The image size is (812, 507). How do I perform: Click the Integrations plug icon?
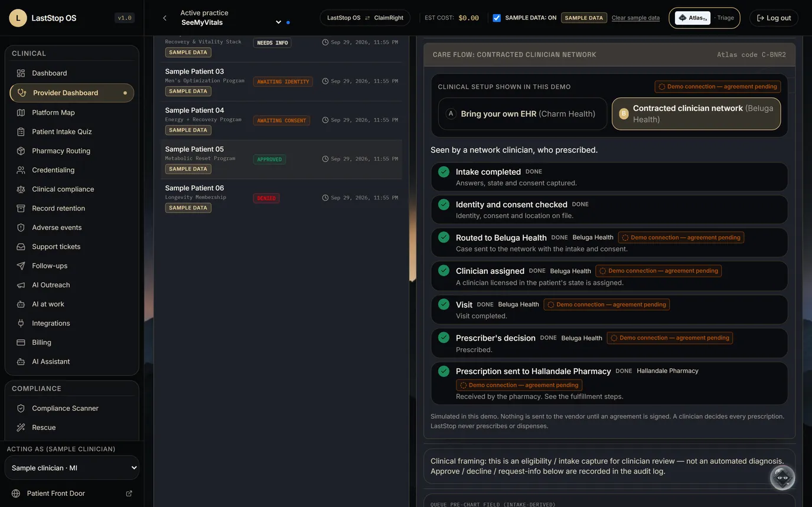21,323
